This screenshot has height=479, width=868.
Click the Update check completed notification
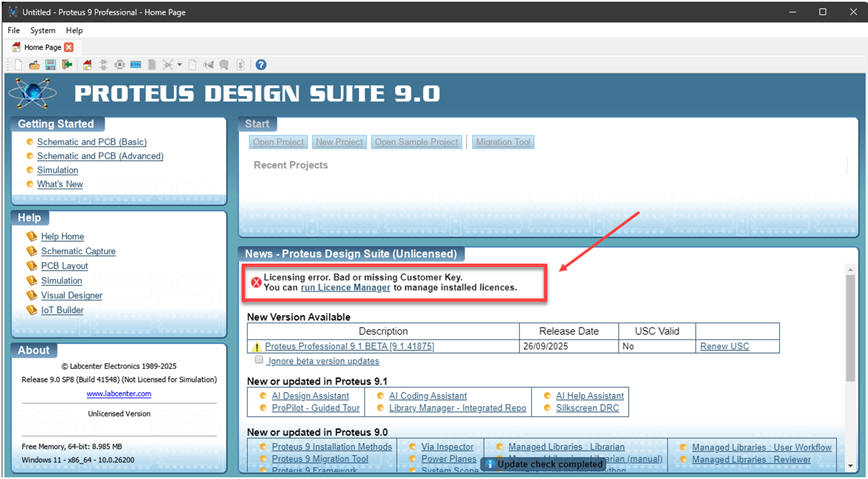coord(543,464)
